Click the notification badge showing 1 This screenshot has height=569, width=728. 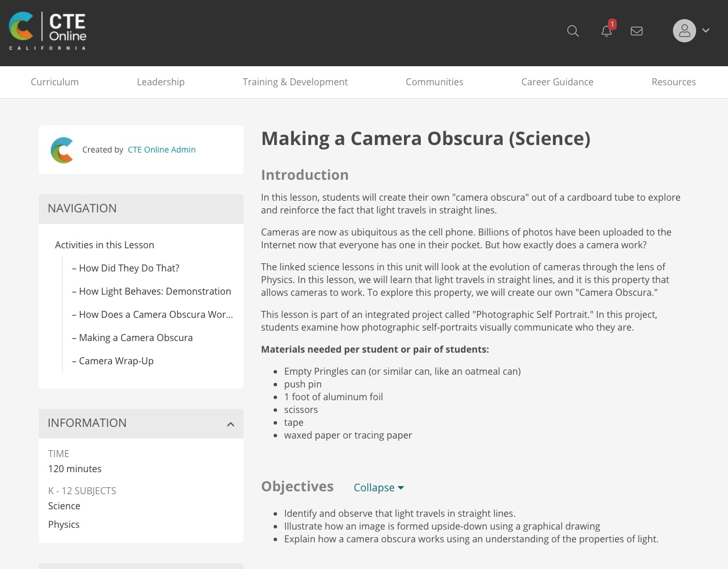pos(612,24)
